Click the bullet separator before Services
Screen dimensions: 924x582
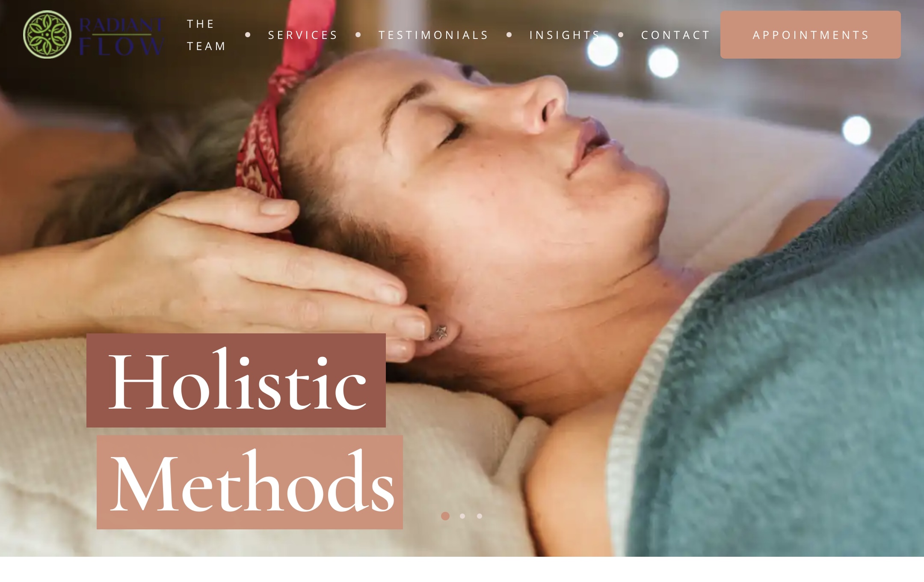(248, 35)
